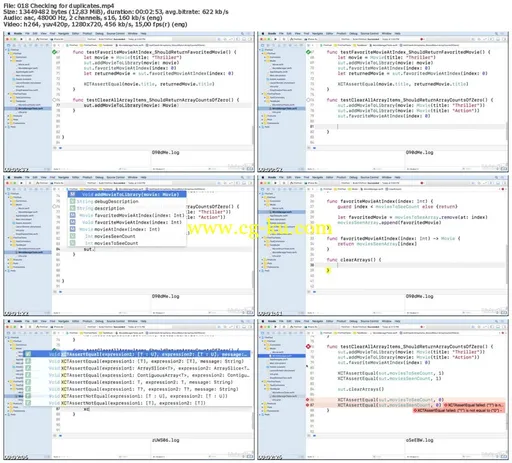Open the Source Control menu in the addMovieToLibrary(movie: Movie) frame

click(x=116, y=33)
